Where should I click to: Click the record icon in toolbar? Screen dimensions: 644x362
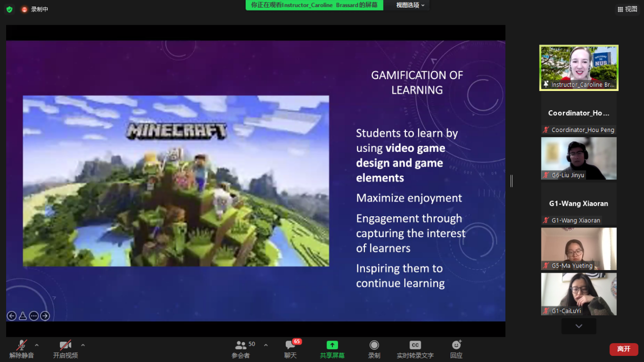pos(374,345)
